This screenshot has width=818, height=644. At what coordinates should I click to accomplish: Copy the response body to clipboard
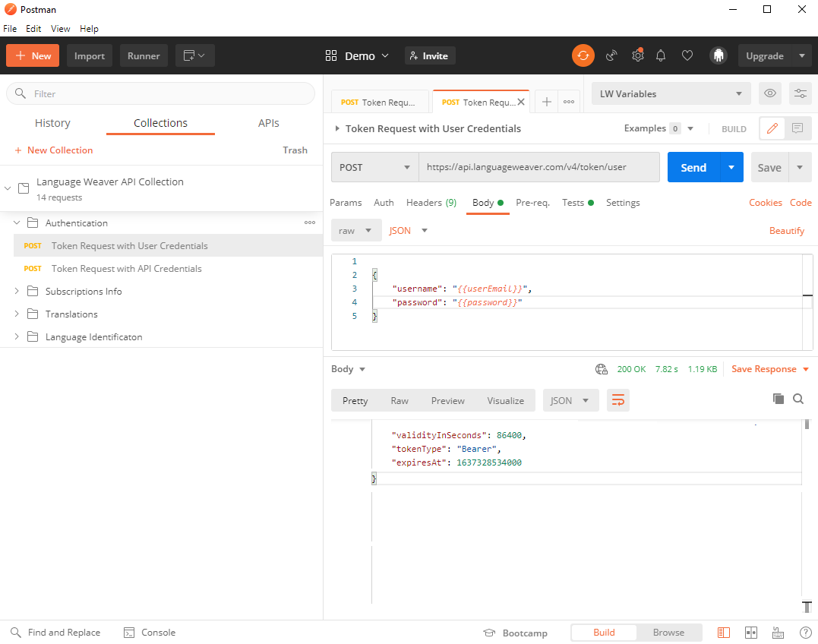[778, 399]
